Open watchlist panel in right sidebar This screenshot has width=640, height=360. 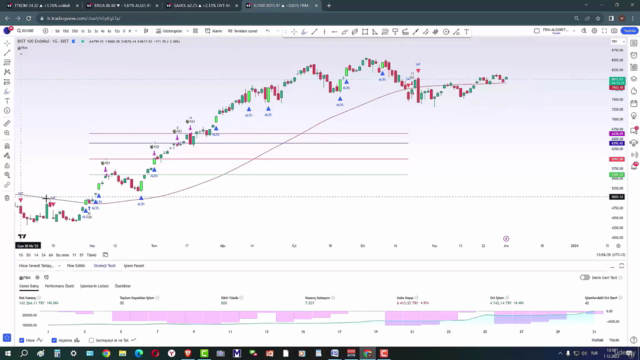click(x=633, y=43)
